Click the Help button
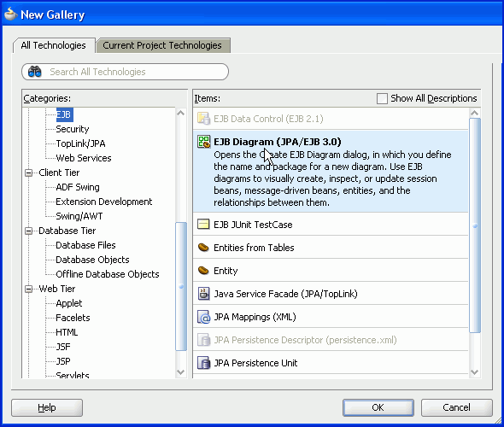 47,407
